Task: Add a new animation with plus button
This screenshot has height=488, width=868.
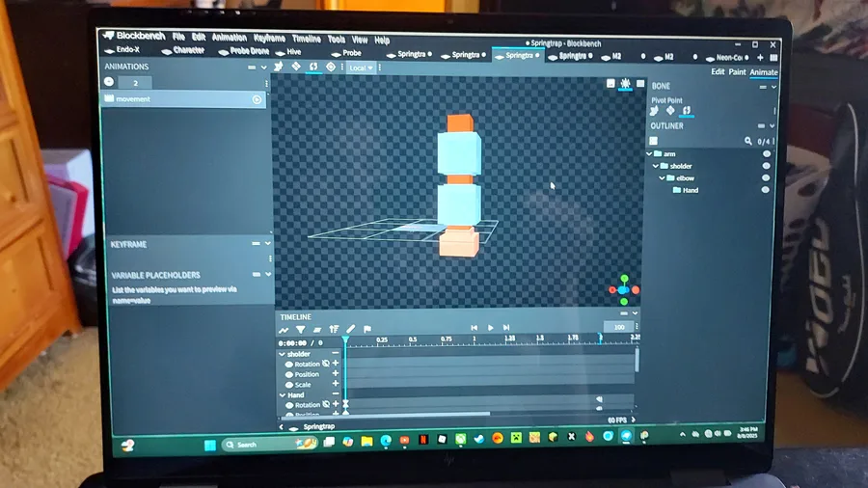Action: click(x=109, y=82)
